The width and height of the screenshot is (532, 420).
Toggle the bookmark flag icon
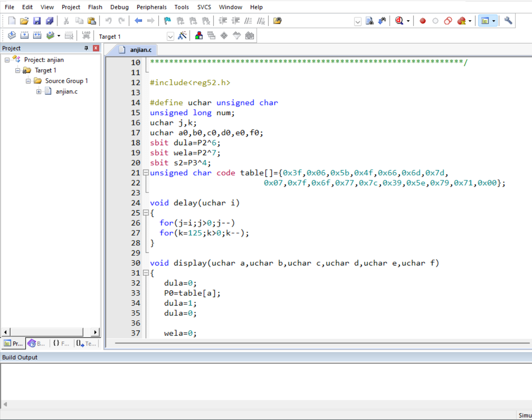pyautogui.click(x=167, y=21)
